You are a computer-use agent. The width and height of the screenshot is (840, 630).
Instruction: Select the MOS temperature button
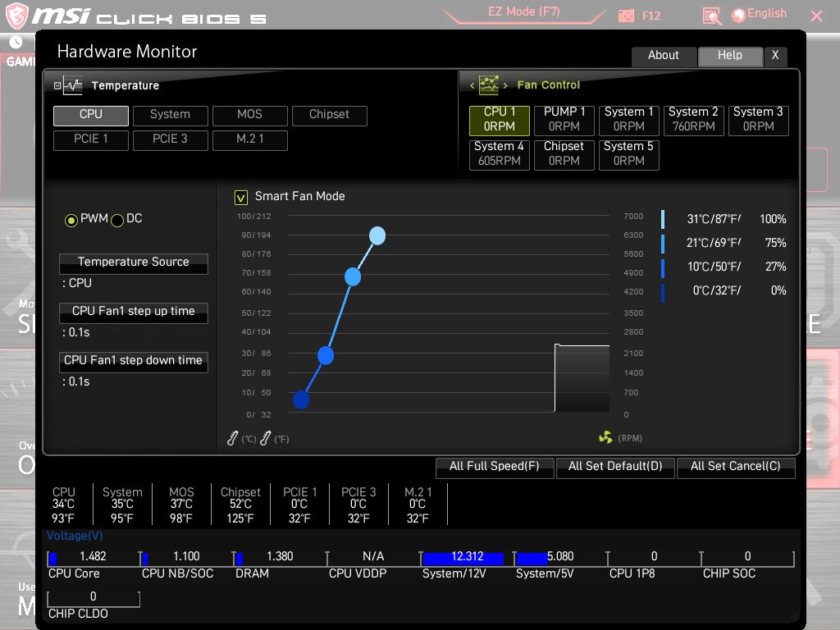pos(249,115)
